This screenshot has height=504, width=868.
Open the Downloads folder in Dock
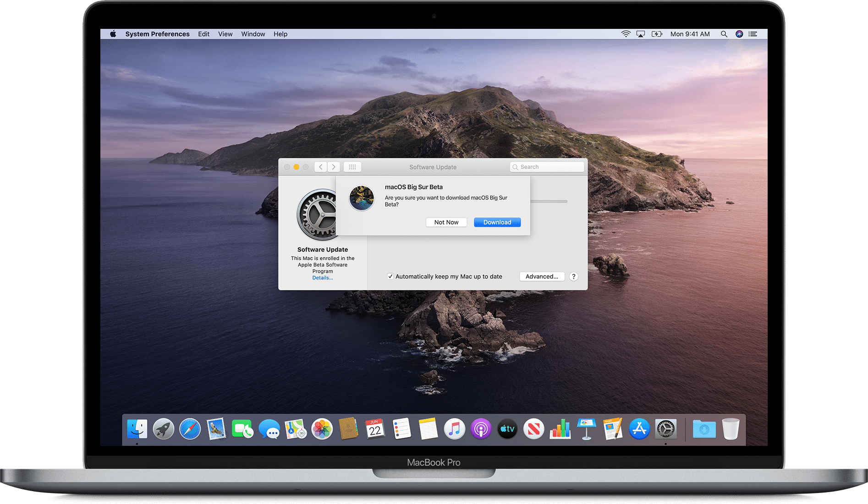click(x=704, y=429)
